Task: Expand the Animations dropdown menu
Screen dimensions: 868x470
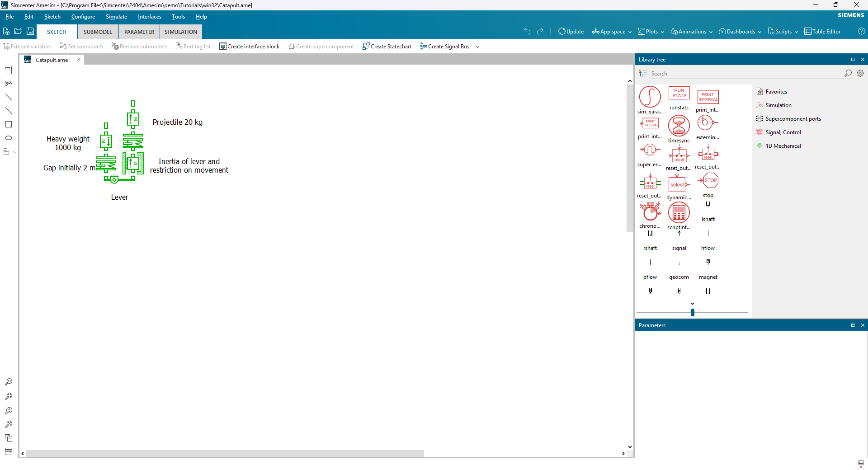Action: pyautogui.click(x=691, y=32)
